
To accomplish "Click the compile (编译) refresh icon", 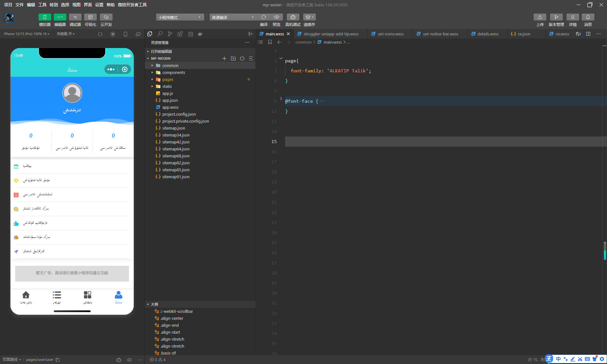I will [x=264, y=17].
